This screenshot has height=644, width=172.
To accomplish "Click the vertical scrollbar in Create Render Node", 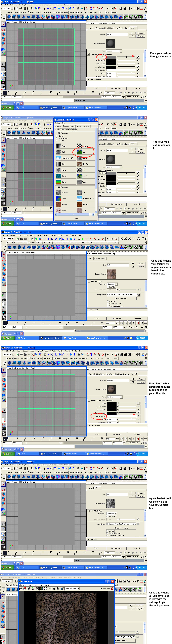I will point(96,170).
